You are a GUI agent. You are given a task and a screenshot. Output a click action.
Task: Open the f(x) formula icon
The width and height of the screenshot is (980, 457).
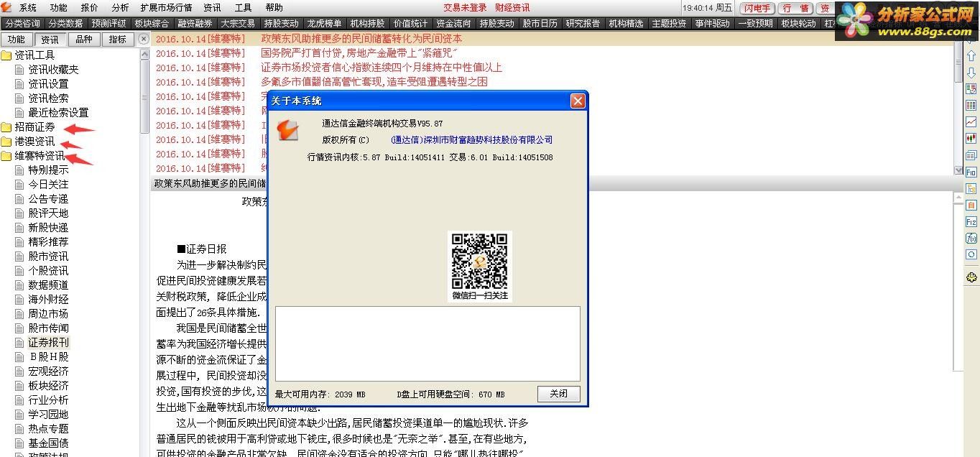[971, 239]
